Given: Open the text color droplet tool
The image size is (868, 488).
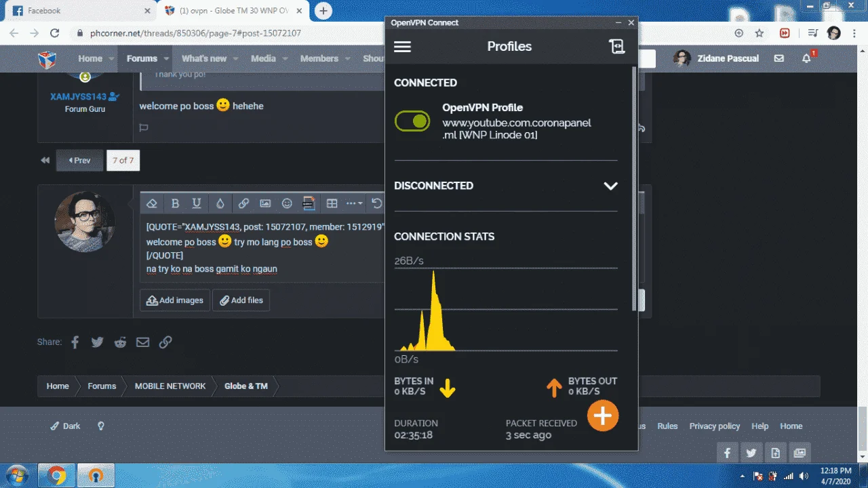Looking at the screenshot, I should pos(220,203).
